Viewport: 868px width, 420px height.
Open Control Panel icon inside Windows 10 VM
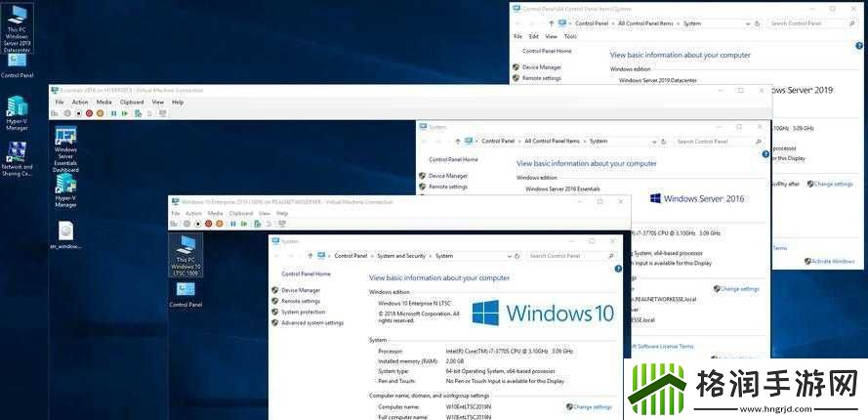pyautogui.click(x=185, y=293)
